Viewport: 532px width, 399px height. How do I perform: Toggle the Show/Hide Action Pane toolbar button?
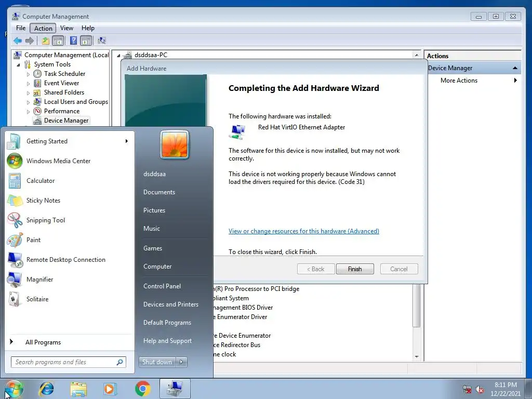tap(86, 41)
